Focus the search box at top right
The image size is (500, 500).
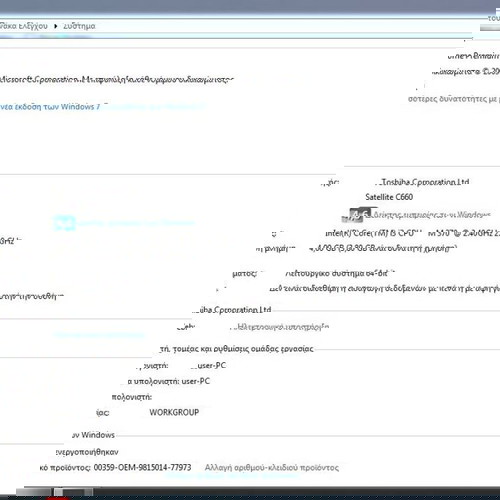click(x=490, y=28)
